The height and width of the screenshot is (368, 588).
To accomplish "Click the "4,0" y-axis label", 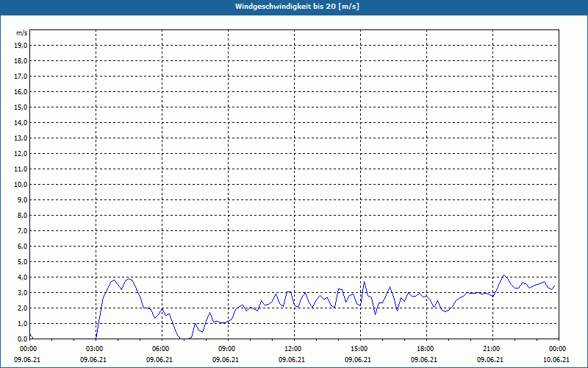I will (x=23, y=277).
